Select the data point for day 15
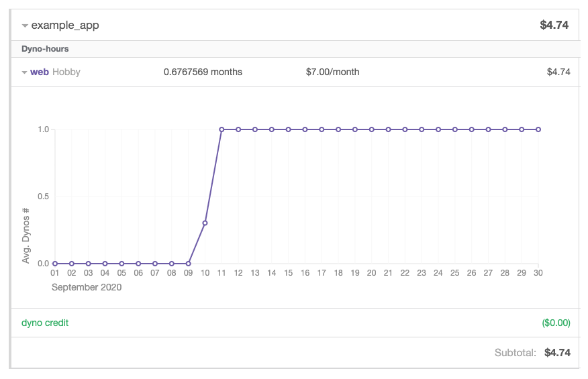Image resolution: width=588 pixels, height=379 pixels. 288,129
